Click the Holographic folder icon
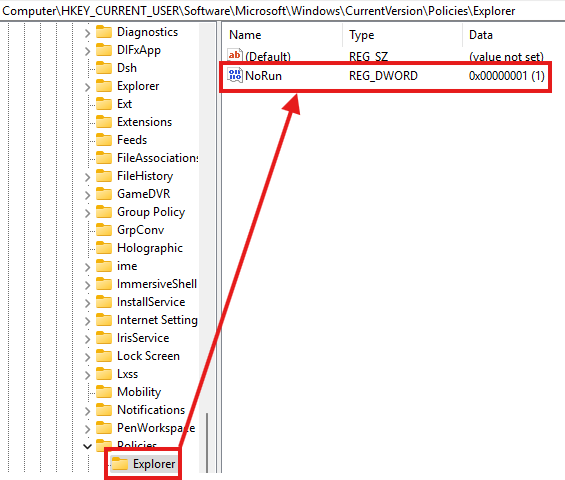This screenshot has height=480, width=565. click(104, 248)
